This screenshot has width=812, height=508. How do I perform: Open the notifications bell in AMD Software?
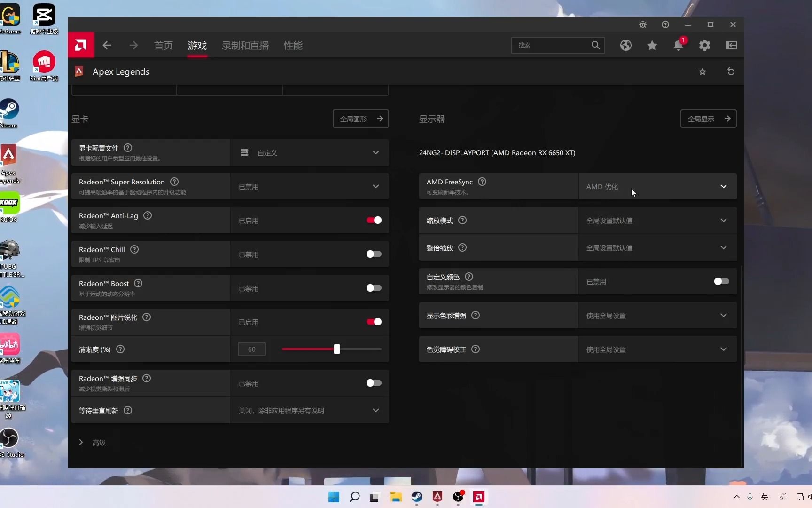[x=678, y=45]
